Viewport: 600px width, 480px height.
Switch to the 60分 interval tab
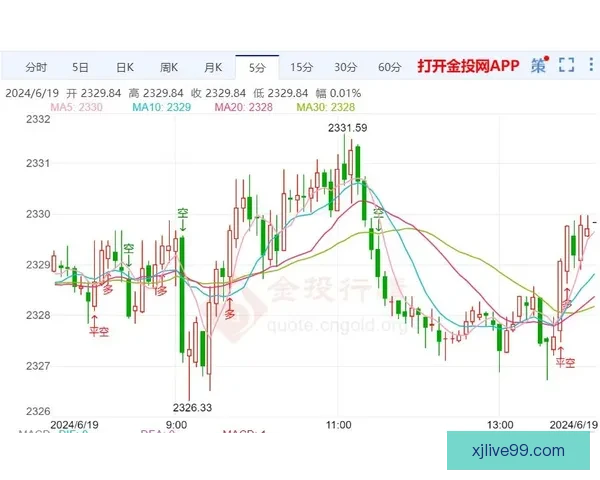pos(390,67)
